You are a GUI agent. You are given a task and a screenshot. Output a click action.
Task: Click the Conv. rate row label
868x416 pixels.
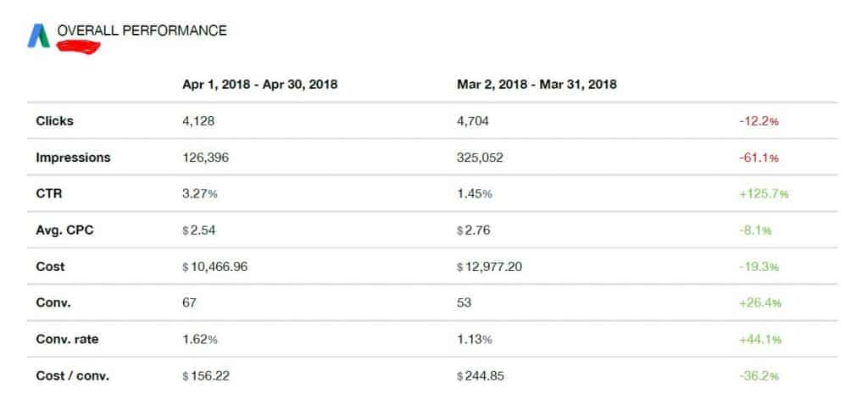coord(67,339)
